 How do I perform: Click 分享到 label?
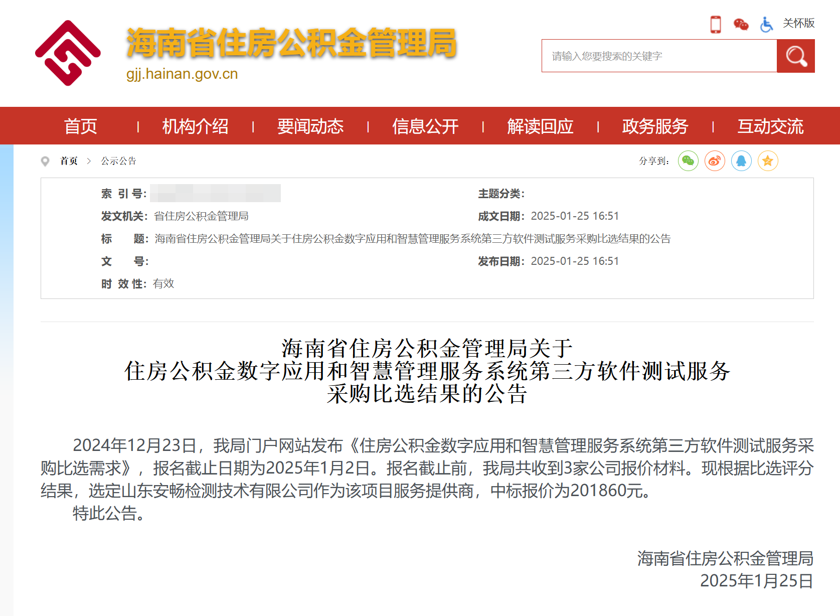pos(654,161)
